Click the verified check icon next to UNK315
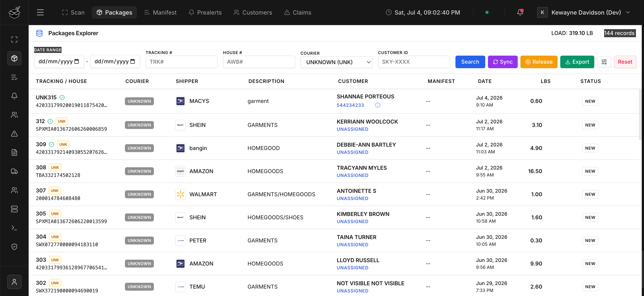 pyautogui.click(x=62, y=97)
